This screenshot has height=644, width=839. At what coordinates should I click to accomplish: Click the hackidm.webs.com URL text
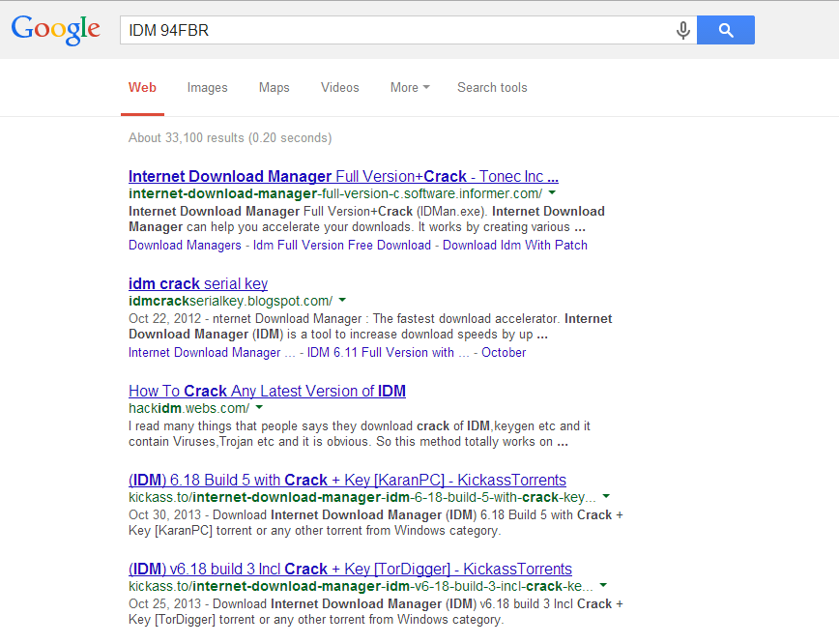188,408
